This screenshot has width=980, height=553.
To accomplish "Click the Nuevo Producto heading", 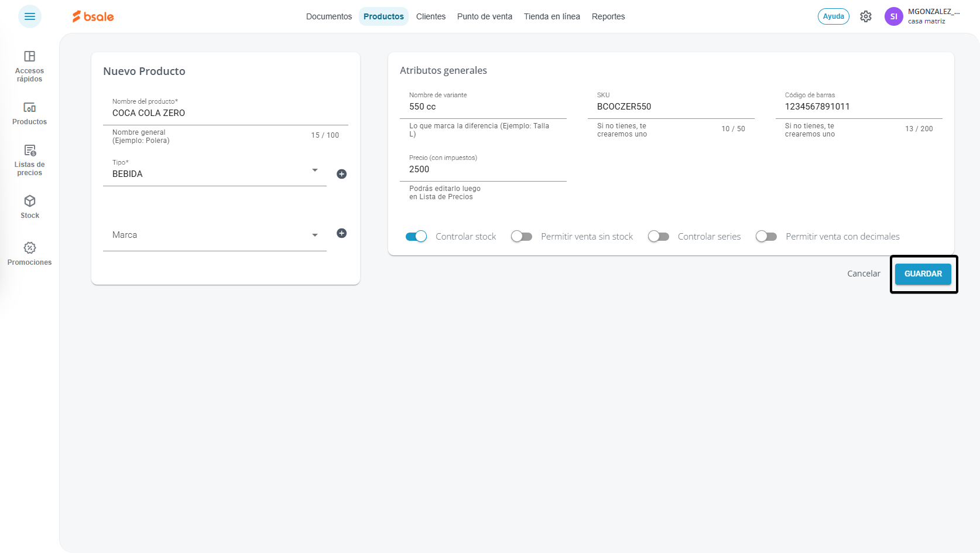I will tap(144, 71).
